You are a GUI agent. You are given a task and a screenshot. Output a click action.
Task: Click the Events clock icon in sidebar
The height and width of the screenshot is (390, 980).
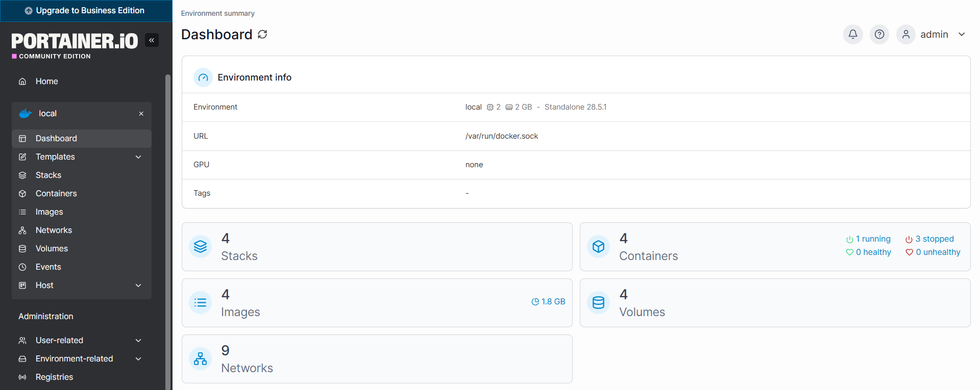click(x=22, y=267)
